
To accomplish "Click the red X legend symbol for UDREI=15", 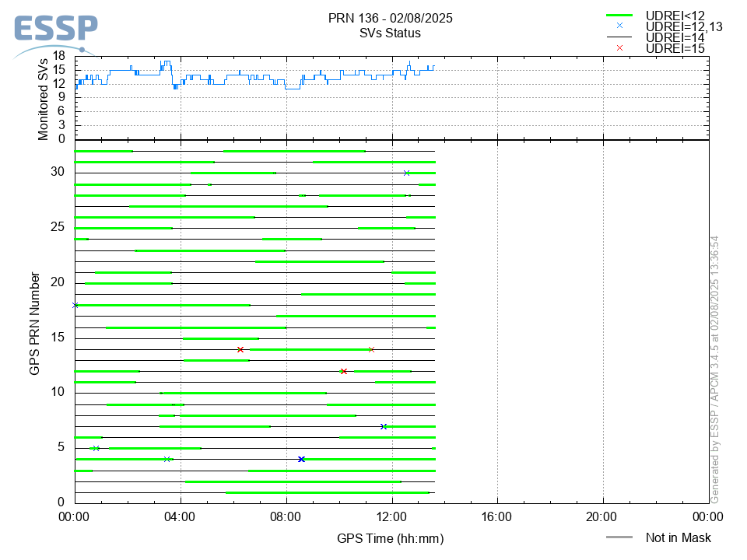I will tap(619, 48).
